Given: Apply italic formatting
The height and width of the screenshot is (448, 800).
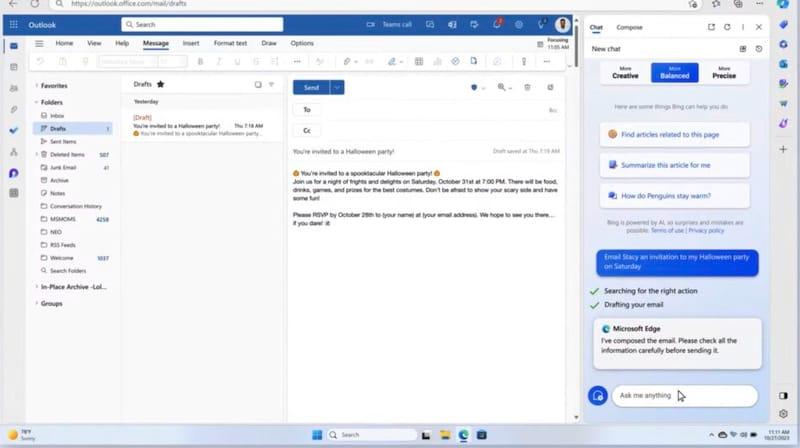Looking at the screenshot, I should [x=219, y=61].
